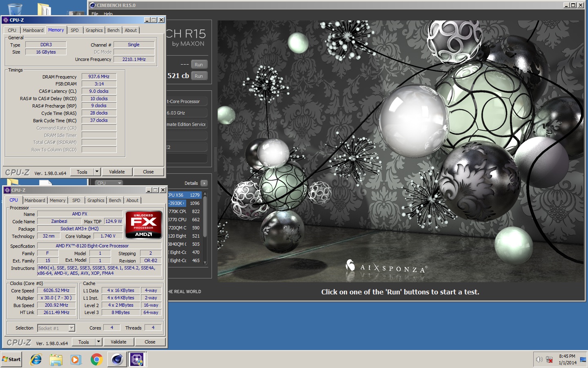Switch to Mainboard tab in lower CPU-Z window
The width and height of the screenshot is (588, 368).
click(x=35, y=200)
